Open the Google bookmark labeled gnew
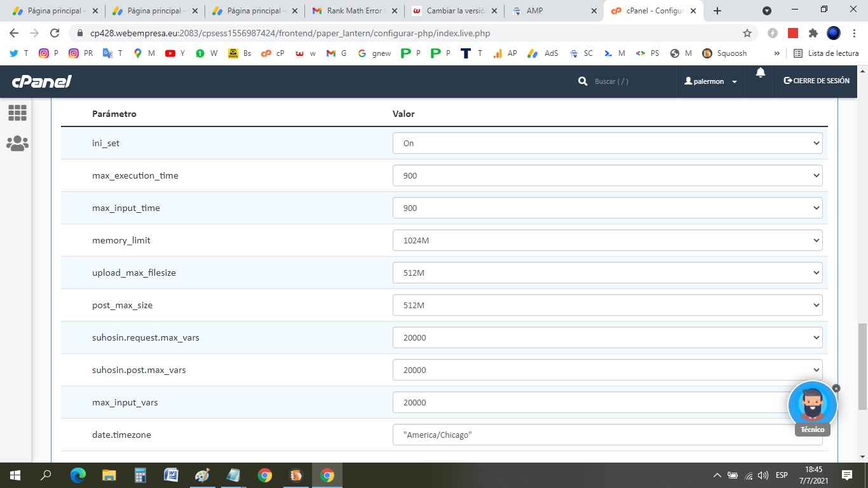The height and width of the screenshot is (488, 868). [x=374, y=53]
